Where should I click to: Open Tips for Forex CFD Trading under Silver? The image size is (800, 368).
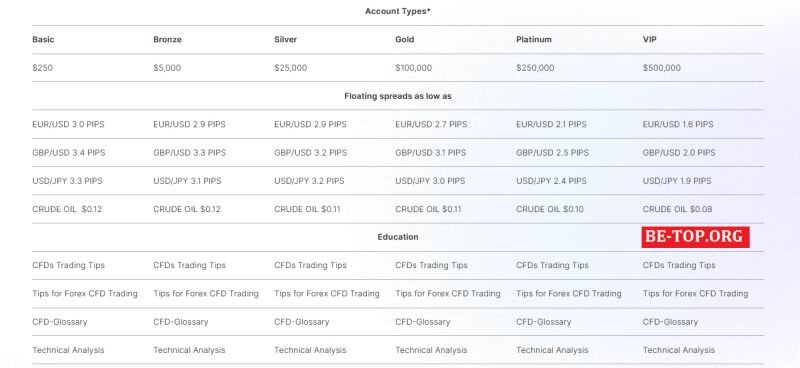[x=327, y=293]
